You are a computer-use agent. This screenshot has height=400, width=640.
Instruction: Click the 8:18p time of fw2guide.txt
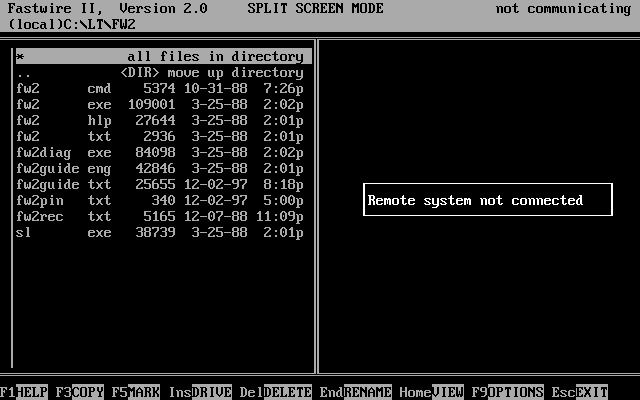click(x=284, y=184)
